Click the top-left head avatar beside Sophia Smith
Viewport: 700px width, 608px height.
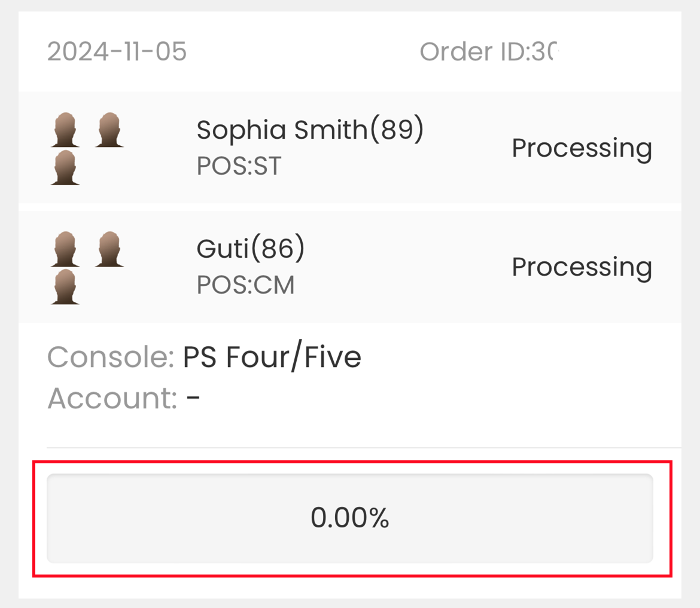click(x=65, y=131)
